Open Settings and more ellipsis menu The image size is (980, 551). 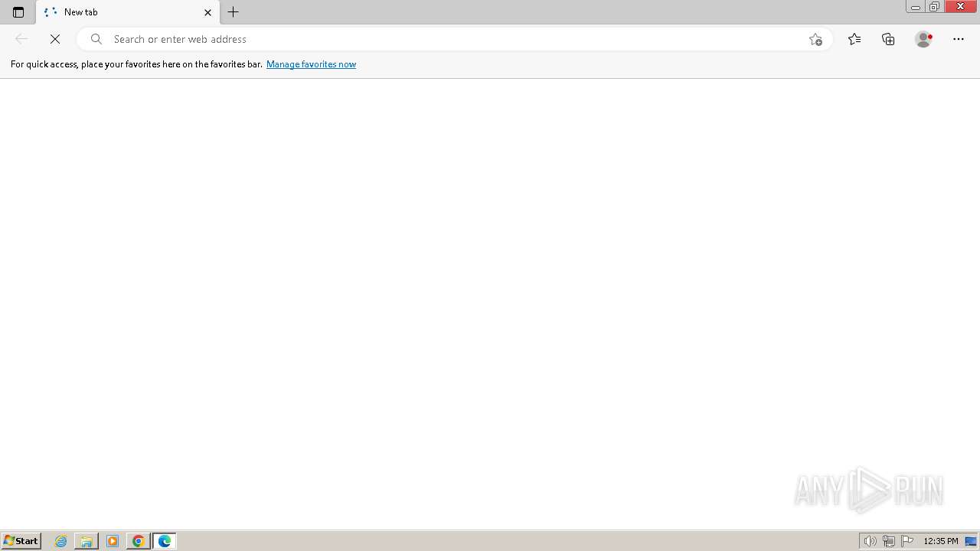pyautogui.click(x=959, y=39)
